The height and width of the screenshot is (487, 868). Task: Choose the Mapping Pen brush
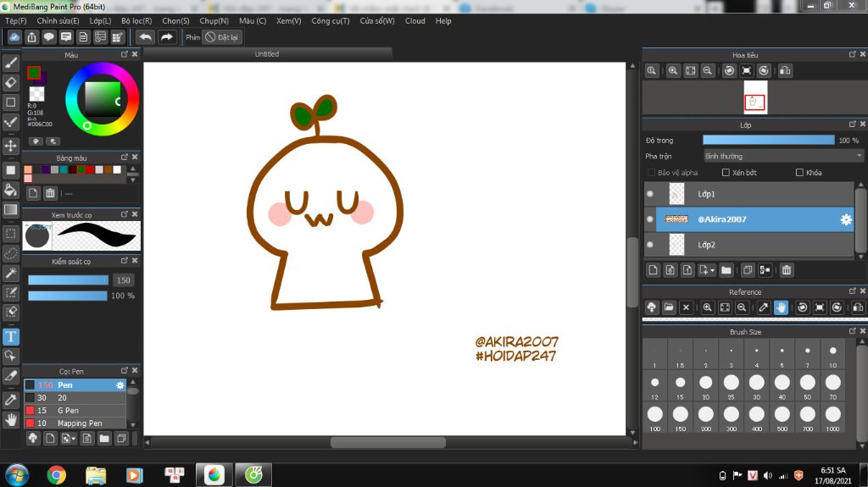75,423
